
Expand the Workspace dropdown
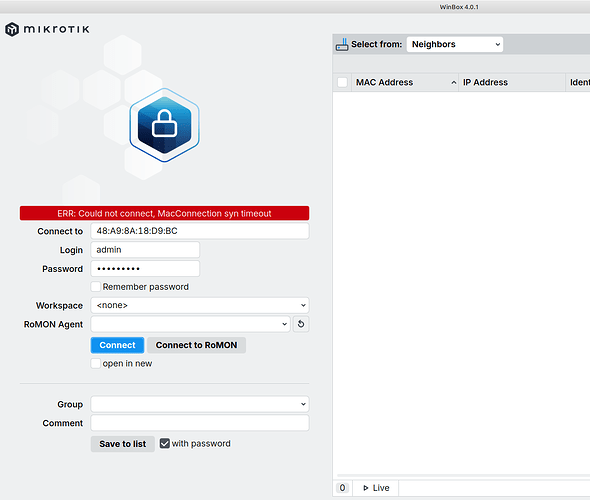(x=200, y=305)
